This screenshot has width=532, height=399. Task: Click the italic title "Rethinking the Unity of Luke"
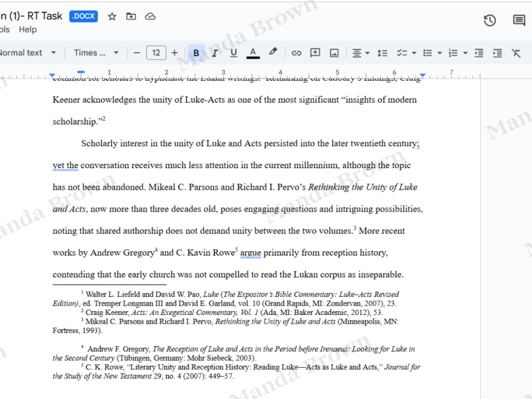363,187
